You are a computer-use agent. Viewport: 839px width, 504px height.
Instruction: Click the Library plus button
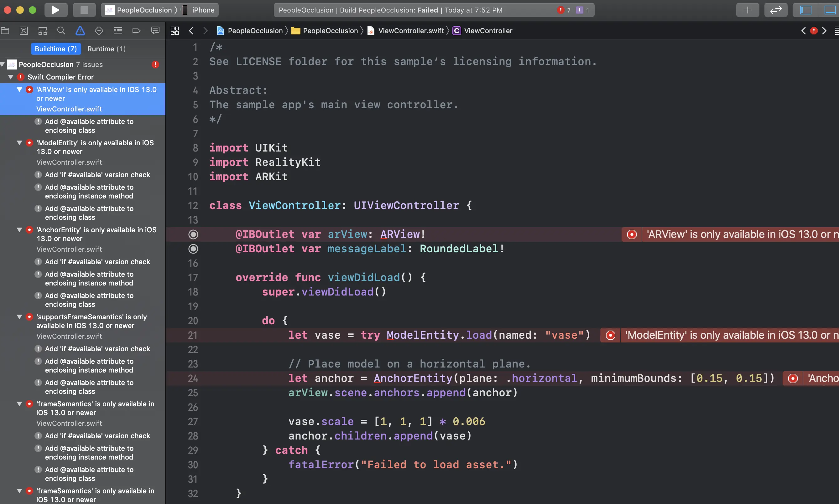pos(748,10)
